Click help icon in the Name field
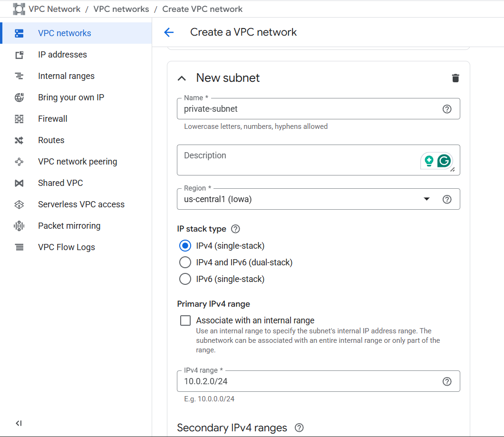504x437 pixels. pos(446,109)
